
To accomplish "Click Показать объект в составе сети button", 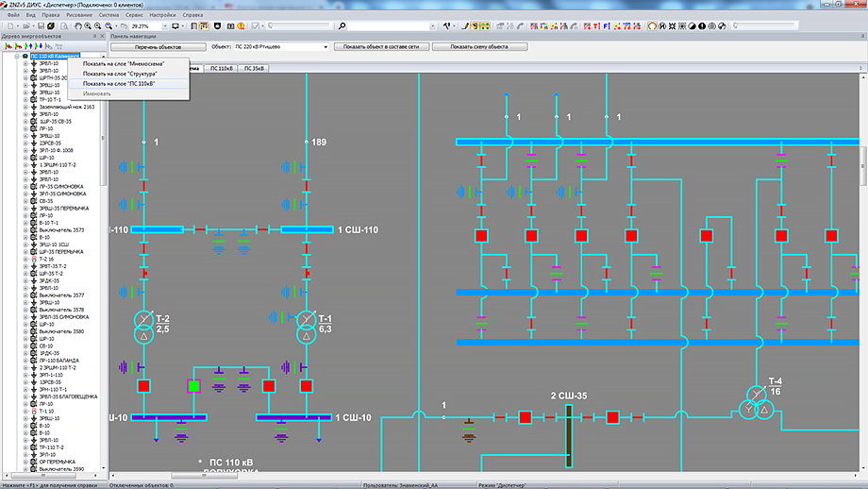I will [387, 46].
